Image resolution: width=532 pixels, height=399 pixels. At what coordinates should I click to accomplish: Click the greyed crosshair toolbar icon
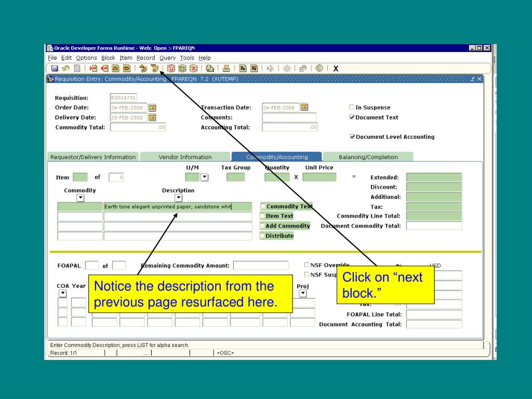pyautogui.click(x=287, y=68)
